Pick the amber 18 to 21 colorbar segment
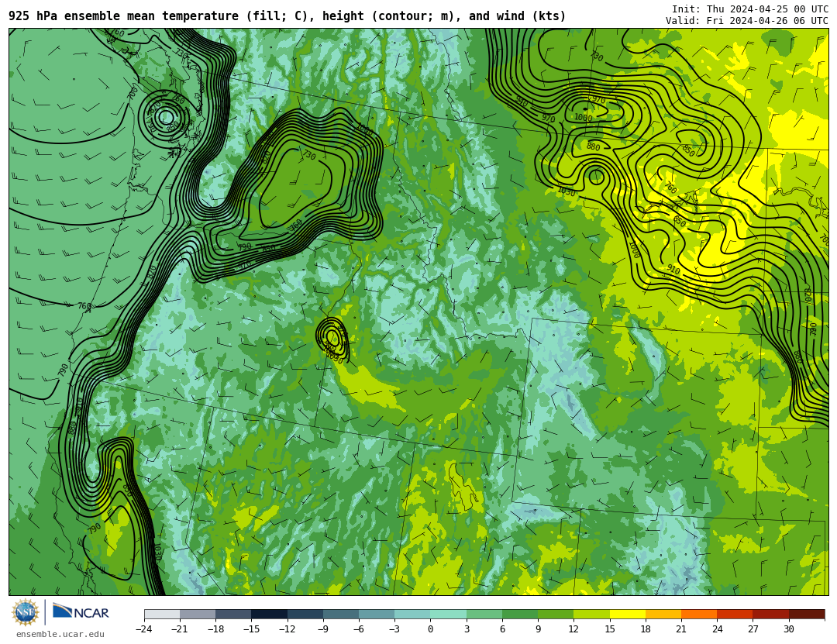The width and height of the screenshot is (837, 644). (x=663, y=614)
